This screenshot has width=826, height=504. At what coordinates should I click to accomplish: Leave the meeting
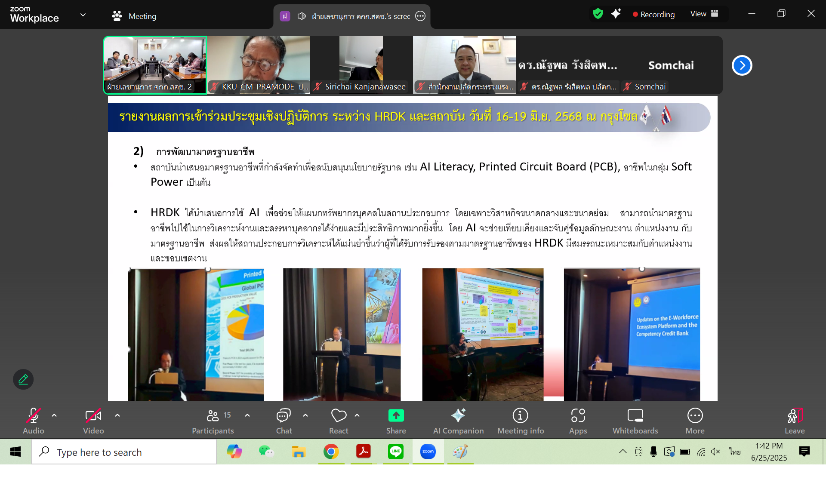pos(794,416)
